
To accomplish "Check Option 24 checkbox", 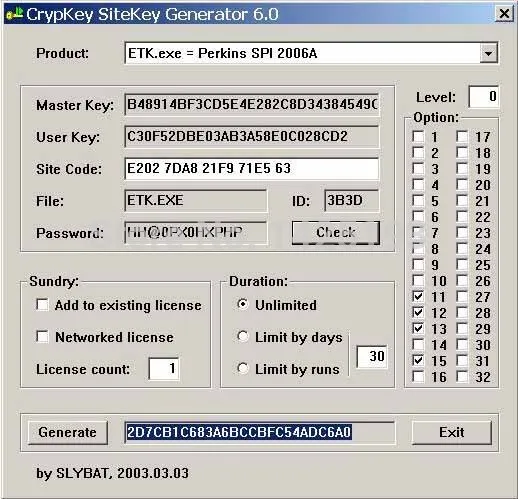I will tap(462, 248).
